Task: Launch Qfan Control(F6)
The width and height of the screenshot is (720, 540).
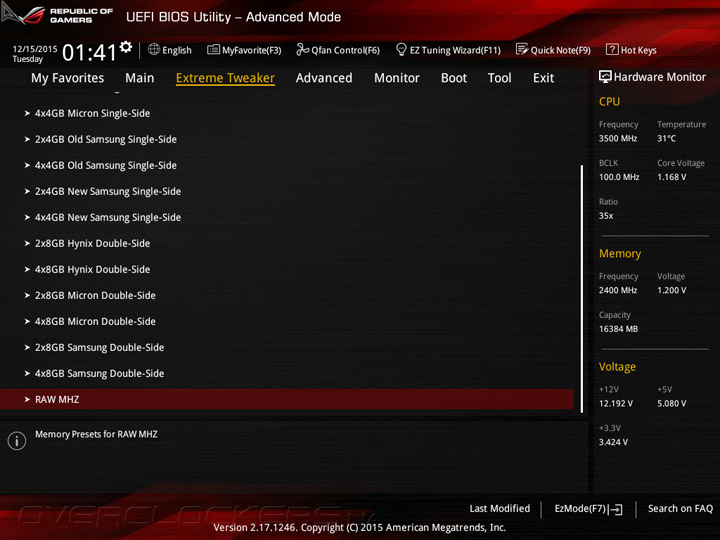Action: [x=345, y=50]
